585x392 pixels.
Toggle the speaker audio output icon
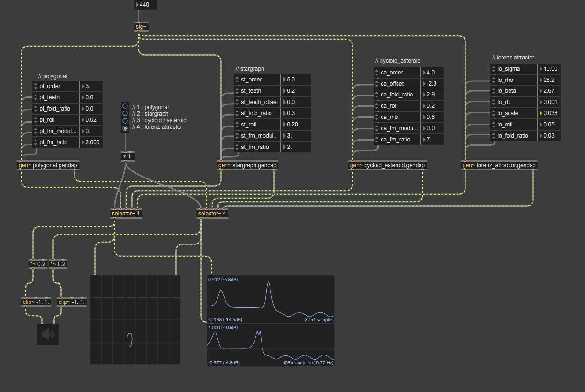click(x=48, y=334)
